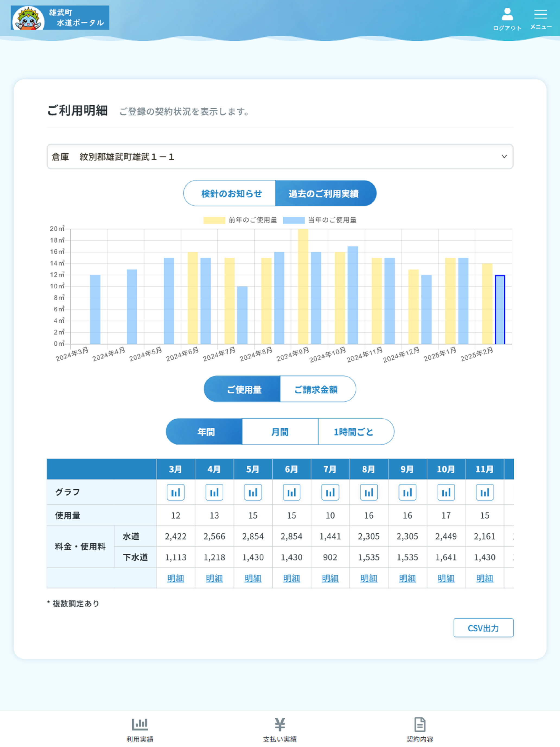Click the 下水道 row label

point(135,557)
